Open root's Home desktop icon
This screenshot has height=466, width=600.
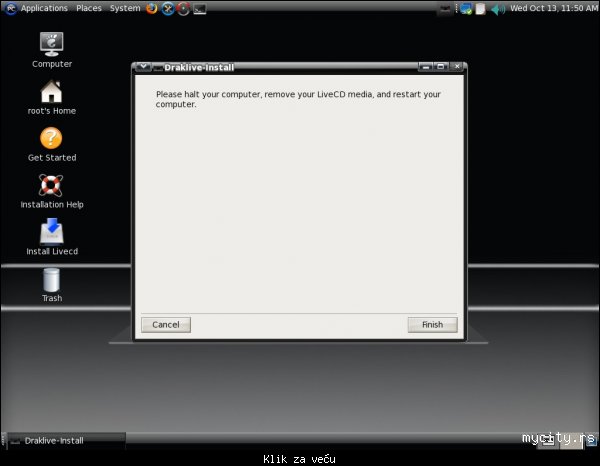52,97
